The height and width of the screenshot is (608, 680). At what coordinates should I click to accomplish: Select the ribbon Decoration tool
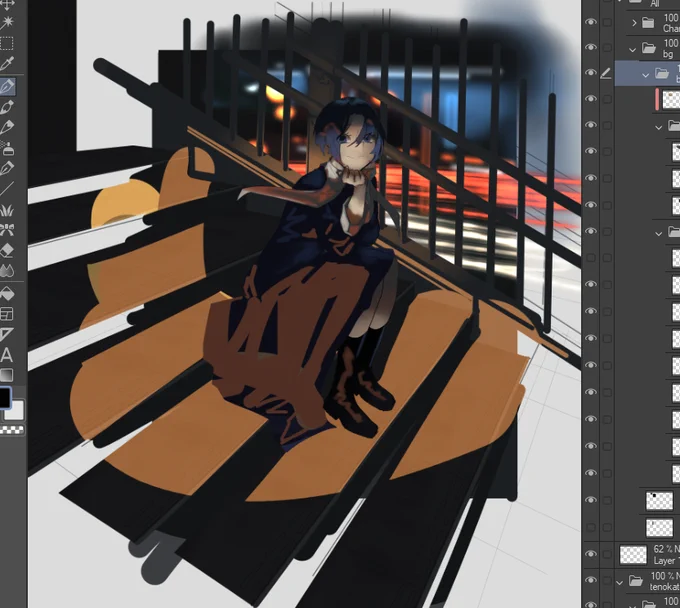pyautogui.click(x=7, y=230)
